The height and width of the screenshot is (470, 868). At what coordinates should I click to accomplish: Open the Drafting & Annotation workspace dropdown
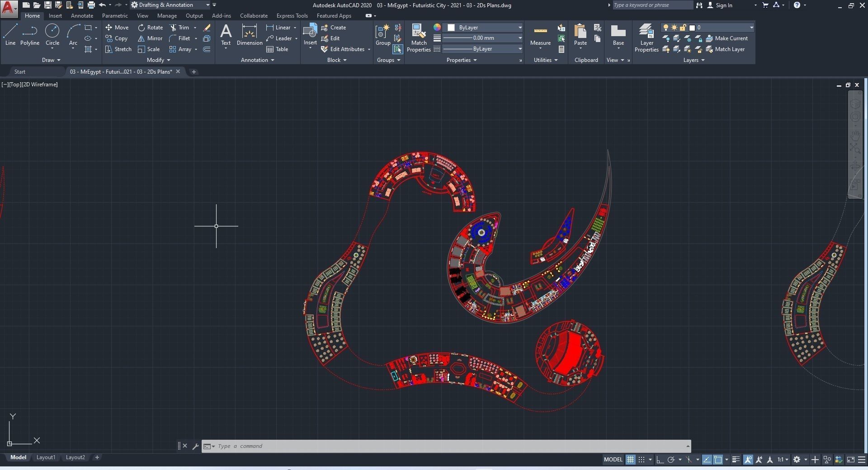(170, 5)
